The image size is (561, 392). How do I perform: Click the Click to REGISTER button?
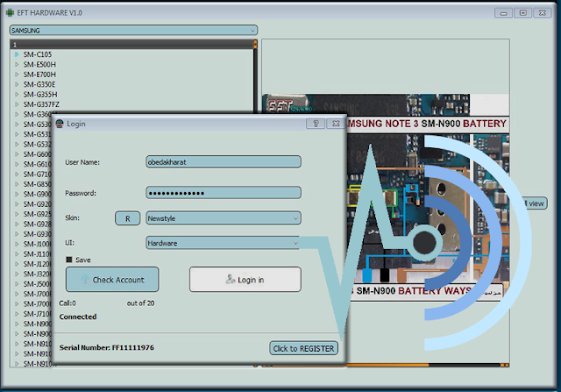click(303, 348)
